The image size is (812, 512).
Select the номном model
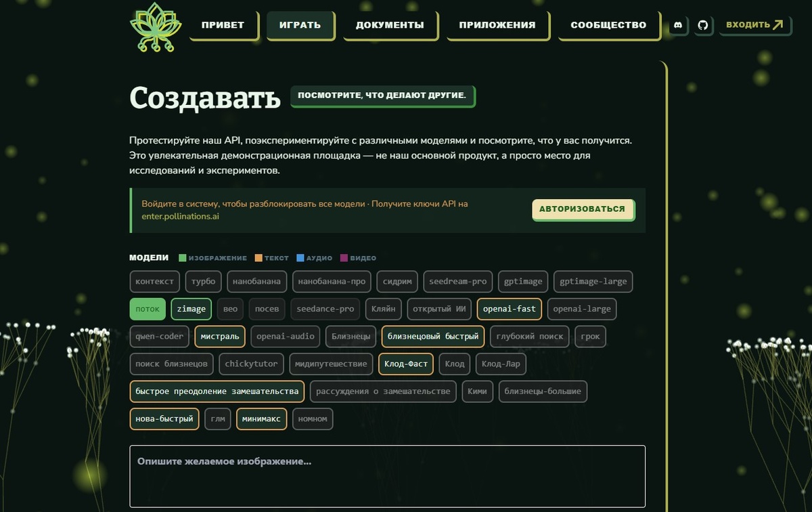pos(313,419)
